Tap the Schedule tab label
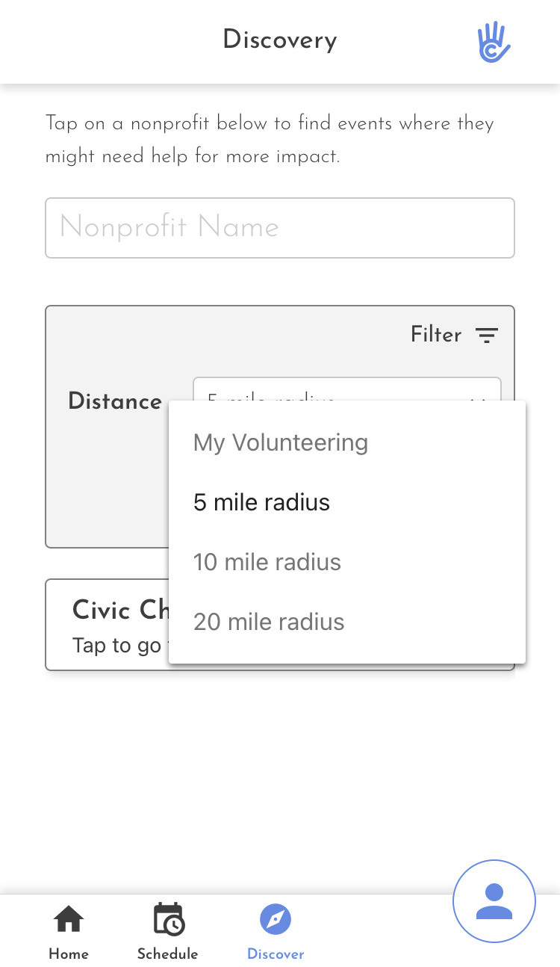The width and height of the screenshot is (560, 967). pos(168,954)
